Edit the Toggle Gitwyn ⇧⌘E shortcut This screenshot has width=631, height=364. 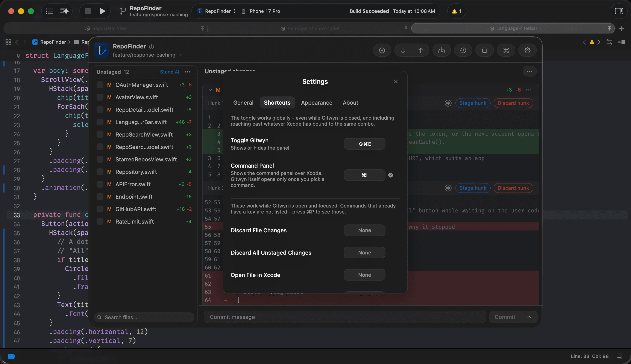point(364,144)
